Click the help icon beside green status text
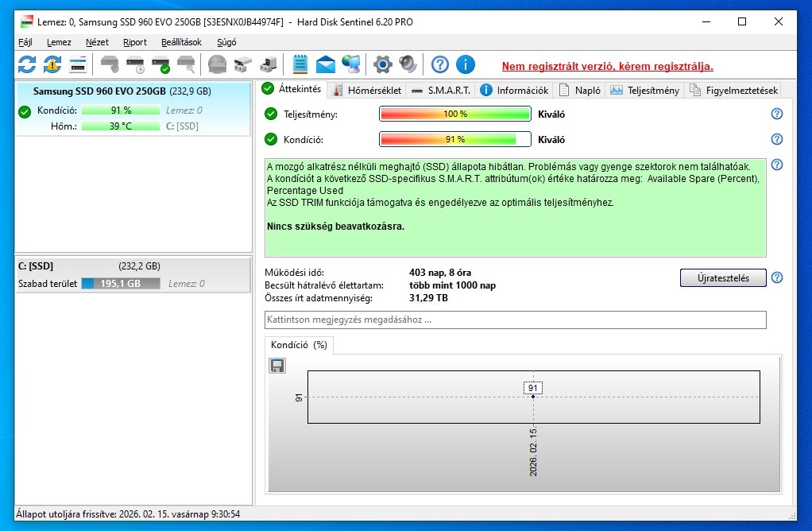The image size is (812, 531). (x=777, y=165)
